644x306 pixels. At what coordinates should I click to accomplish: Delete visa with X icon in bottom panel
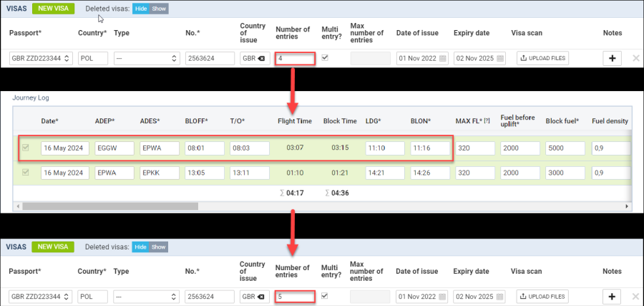(x=636, y=296)
